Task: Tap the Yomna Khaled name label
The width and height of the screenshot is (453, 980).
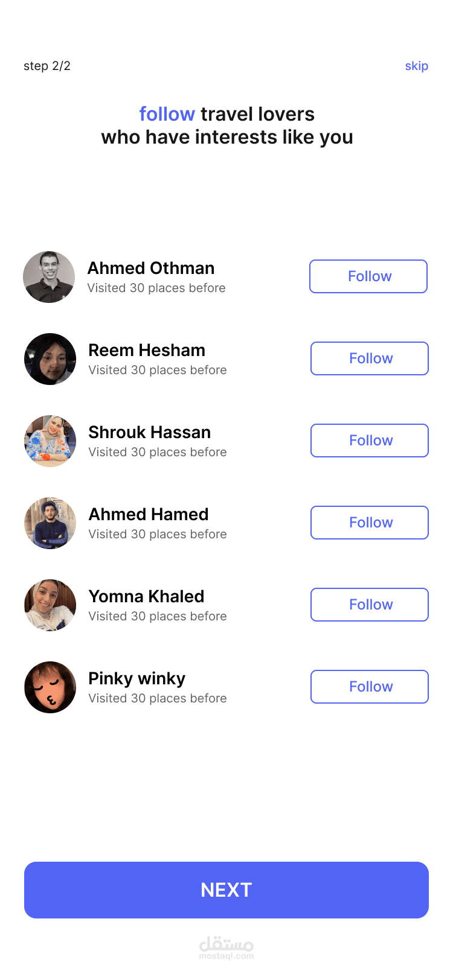Action: pos(147,596)
